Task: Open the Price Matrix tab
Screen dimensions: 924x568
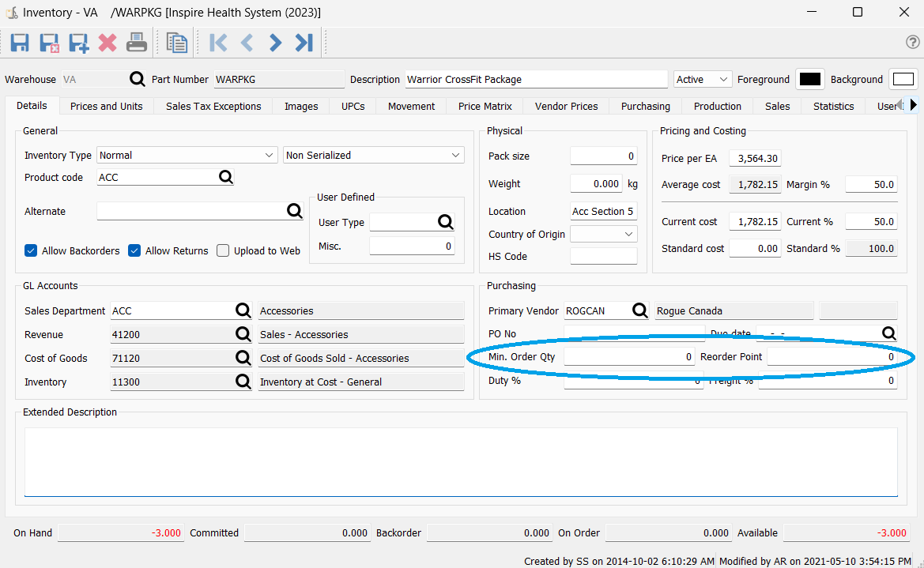Action: click(485, 106)
